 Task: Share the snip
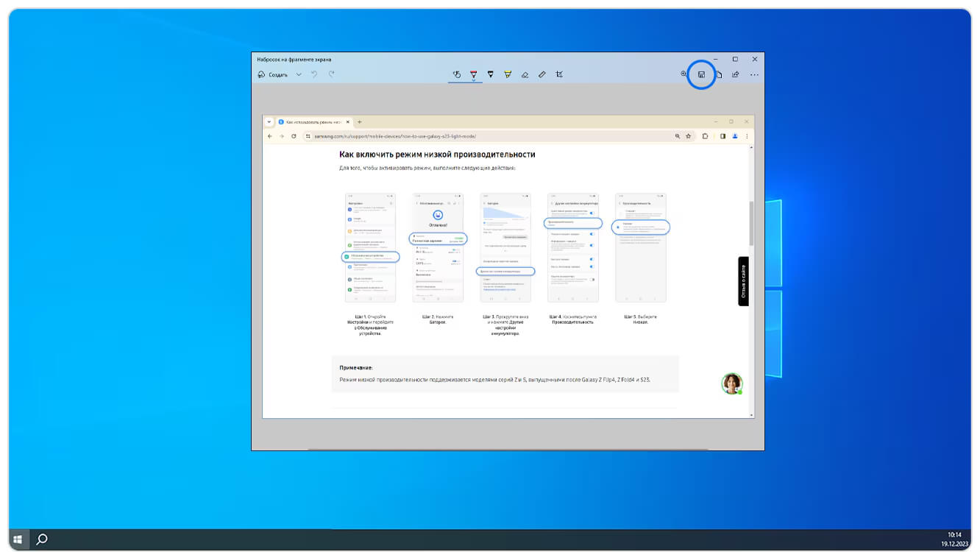tap(735, 74)
